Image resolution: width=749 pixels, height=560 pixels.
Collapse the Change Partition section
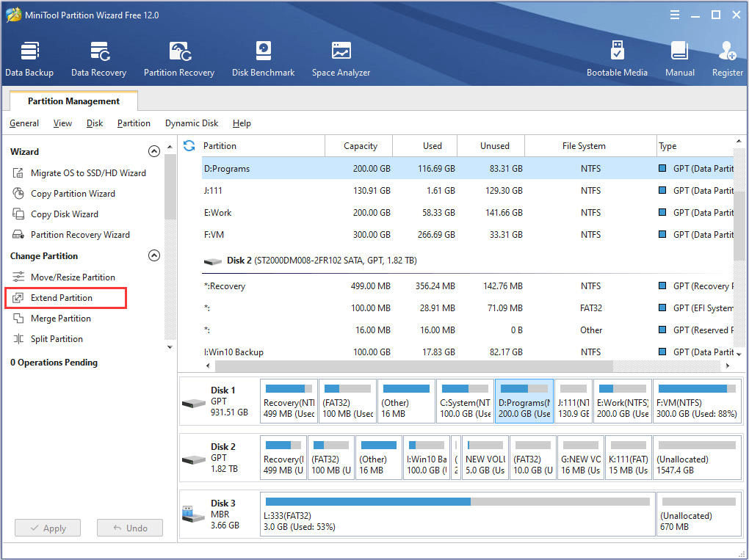[153, 255]
